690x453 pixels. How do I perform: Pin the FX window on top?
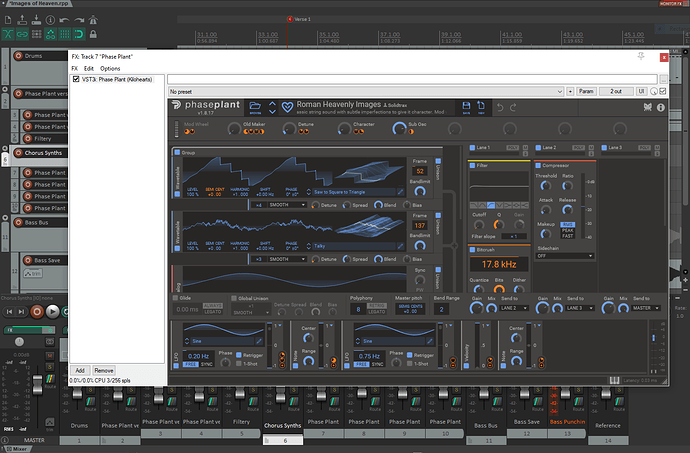[x=641, y=56]
